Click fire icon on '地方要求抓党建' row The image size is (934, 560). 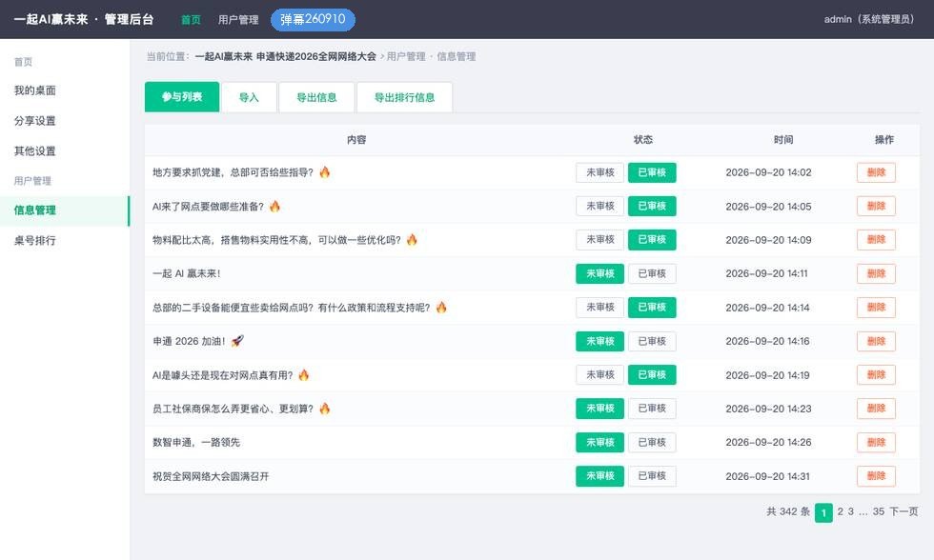[x=325, y=172]
